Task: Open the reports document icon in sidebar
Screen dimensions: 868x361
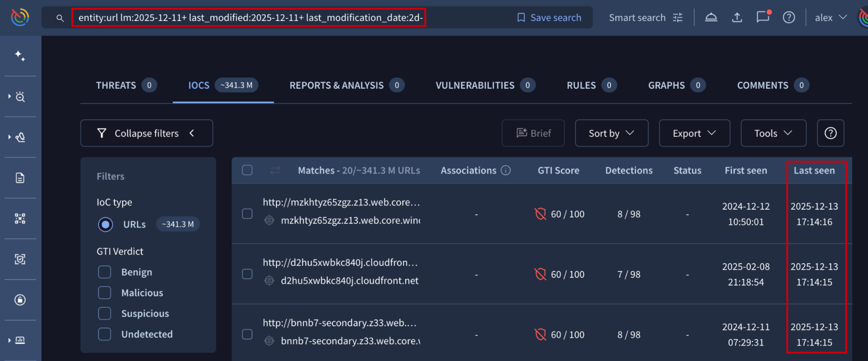Action: click(x=20, y=178)
